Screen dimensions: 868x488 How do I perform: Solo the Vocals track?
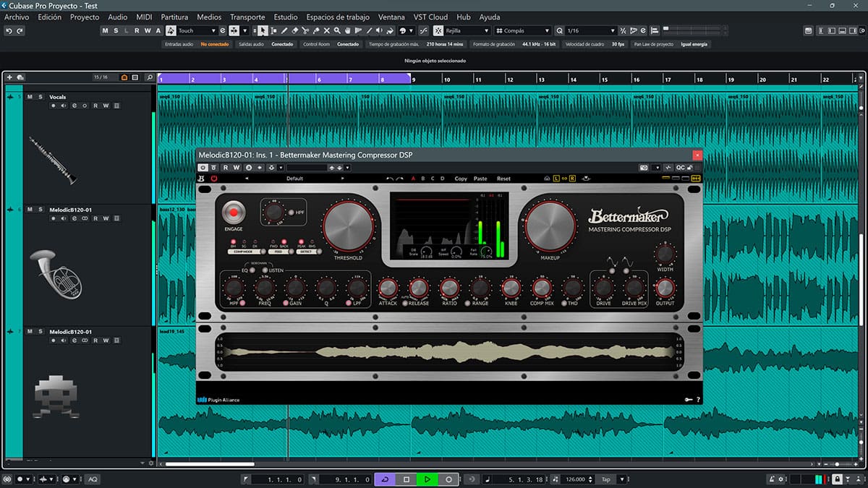point(41,97)
